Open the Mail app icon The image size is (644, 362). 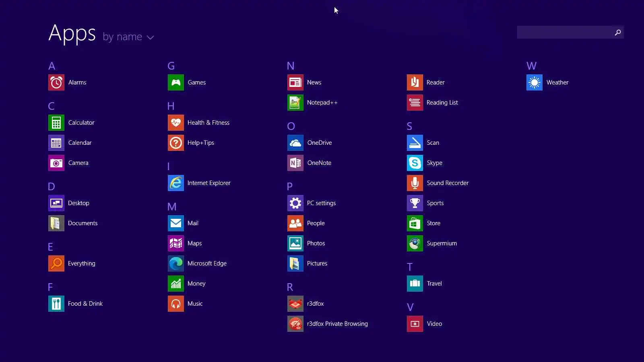[x=176, y=223]
